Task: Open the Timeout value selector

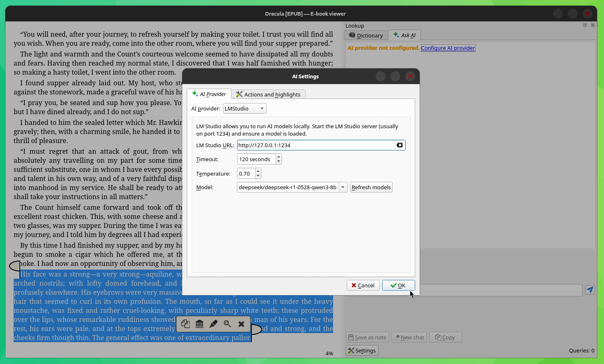Action: (x=278, y=159)
